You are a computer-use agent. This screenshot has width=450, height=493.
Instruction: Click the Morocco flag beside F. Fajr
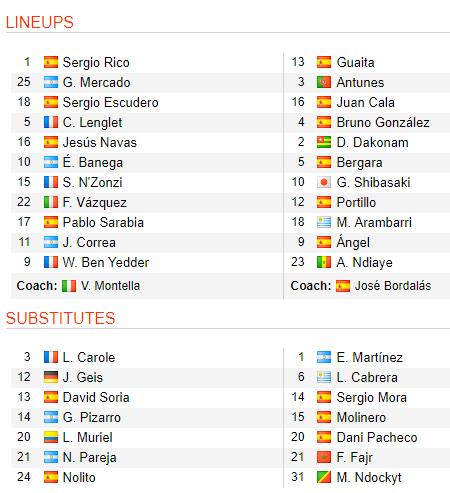coord(324,457)
